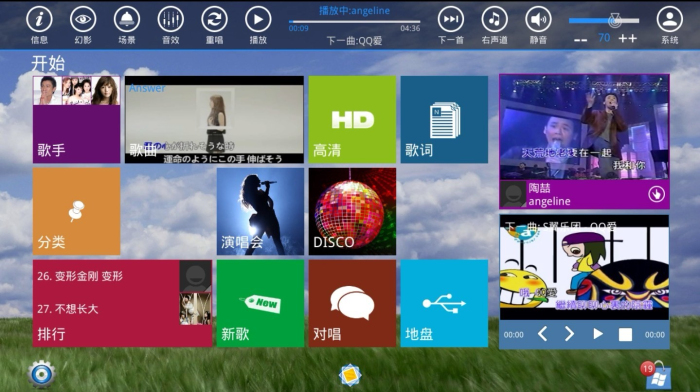Open the 歌曲 songs tile

214,119
